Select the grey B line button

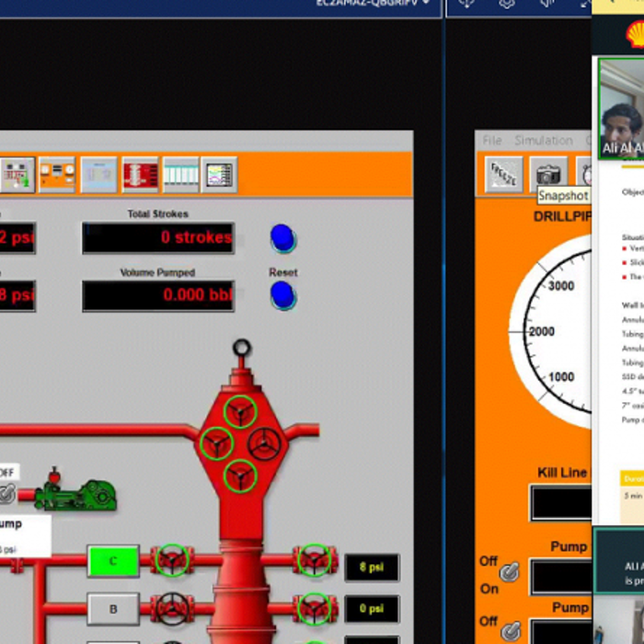point(113,609)
